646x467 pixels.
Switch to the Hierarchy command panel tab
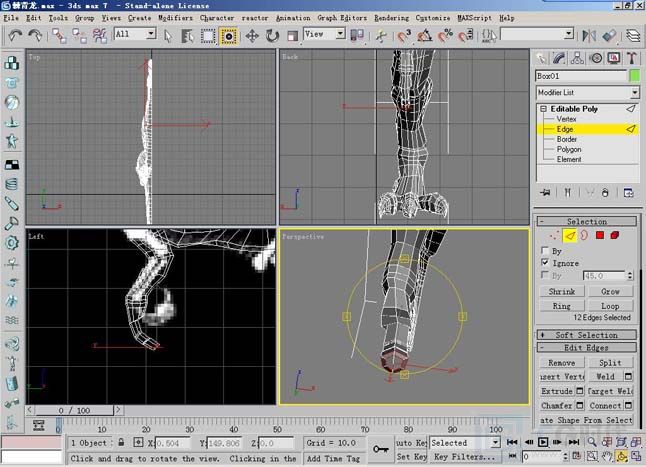coord(577,58)
